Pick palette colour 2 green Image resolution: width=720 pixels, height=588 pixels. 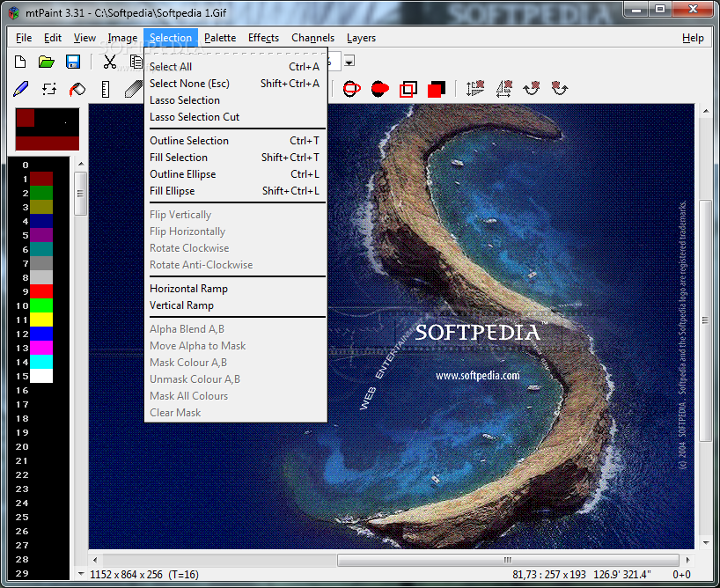41,193
